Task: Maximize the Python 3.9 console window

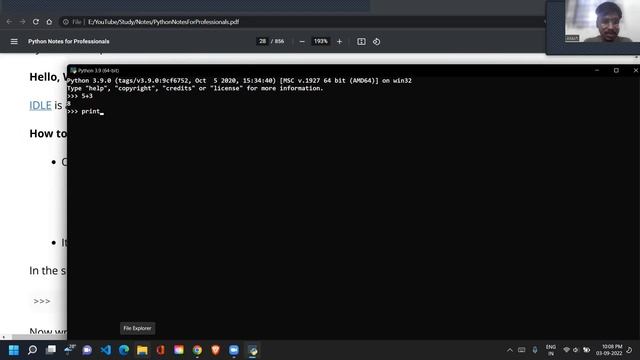Action: coord(616,70)
